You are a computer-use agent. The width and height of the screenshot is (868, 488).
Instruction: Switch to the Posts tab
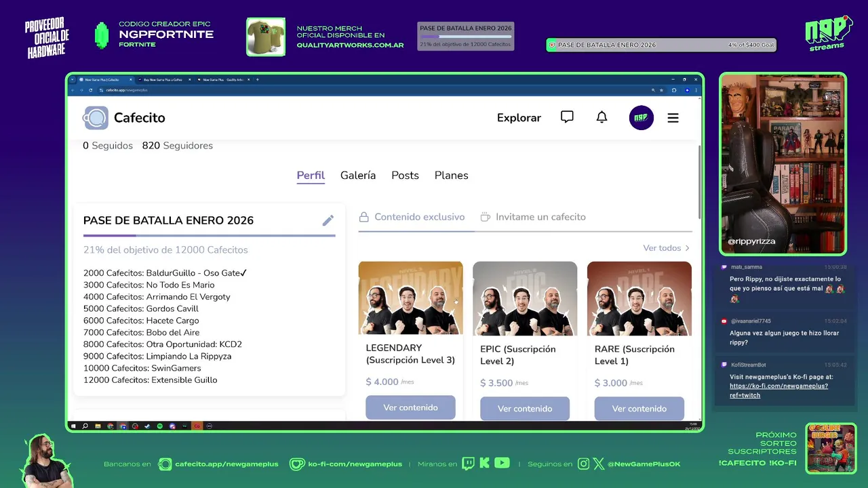(405, 176)
